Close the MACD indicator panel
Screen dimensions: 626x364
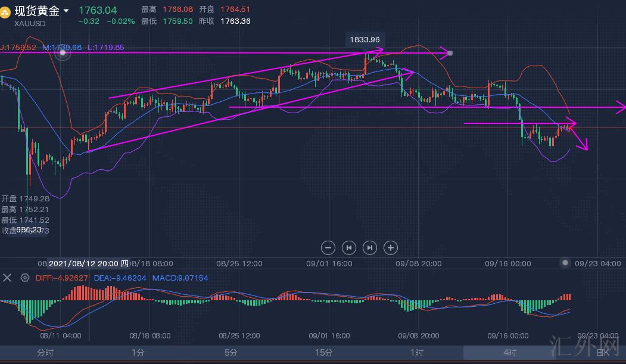(x=7, y=278)
